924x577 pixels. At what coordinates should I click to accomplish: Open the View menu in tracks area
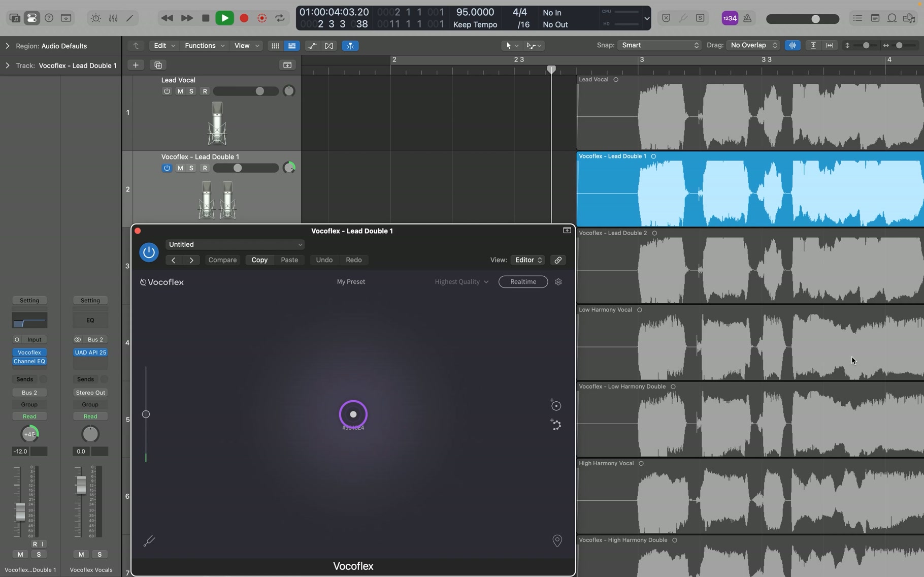point(246,46)
